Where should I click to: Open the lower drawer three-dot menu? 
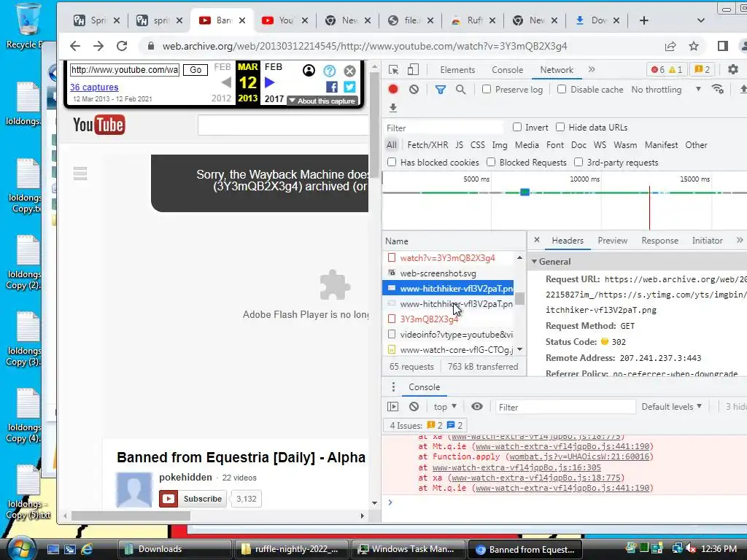[393, 387]
